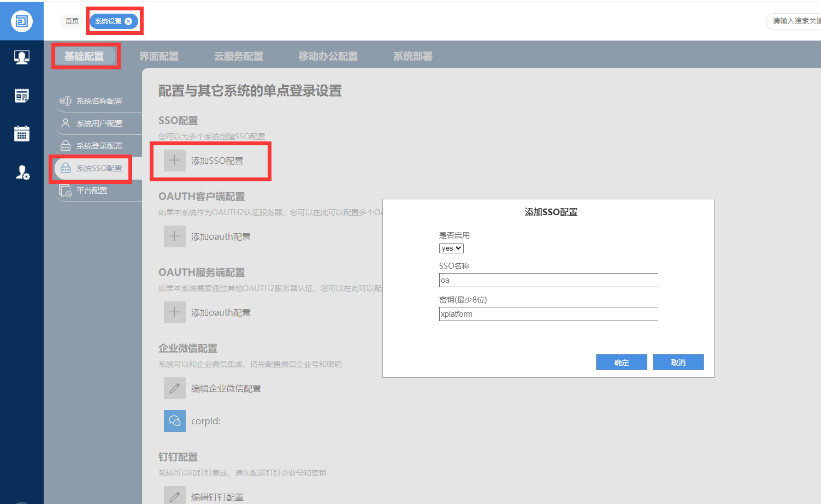
Task: Select 系统名称配置 in the side menu
Action: coord(99,101)
